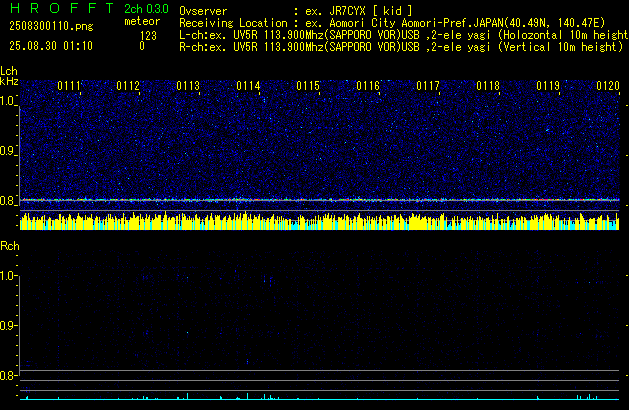Click the Rch cyan signal intensity graph
Screen dimensions: 629x410
pyautogui.click(x=319, y=396)
